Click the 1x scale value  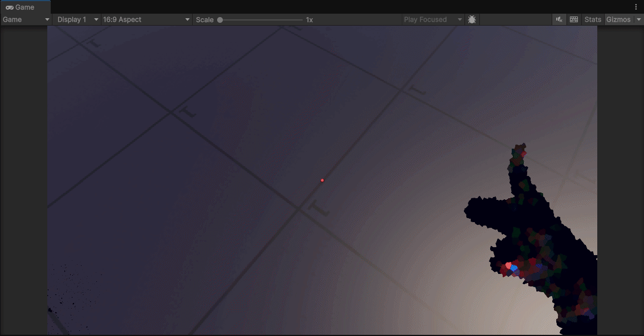pyautogui.click(x=309, y=20)
